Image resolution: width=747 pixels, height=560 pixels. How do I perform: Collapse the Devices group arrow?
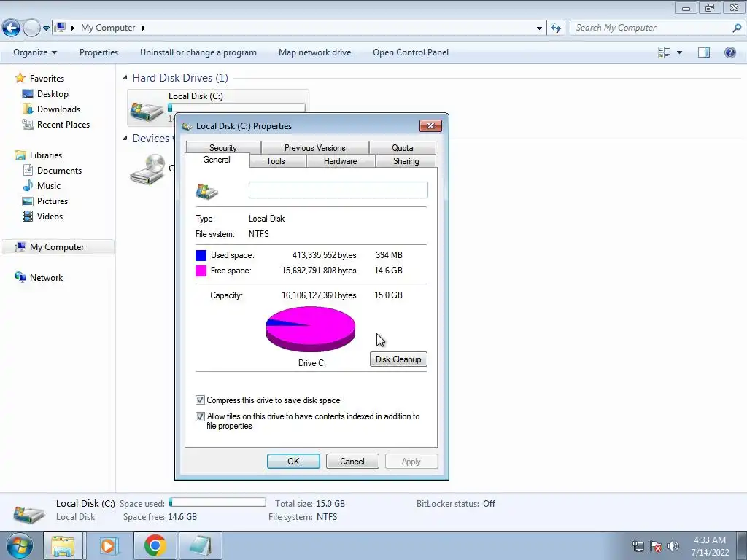[x=125, y=138]
